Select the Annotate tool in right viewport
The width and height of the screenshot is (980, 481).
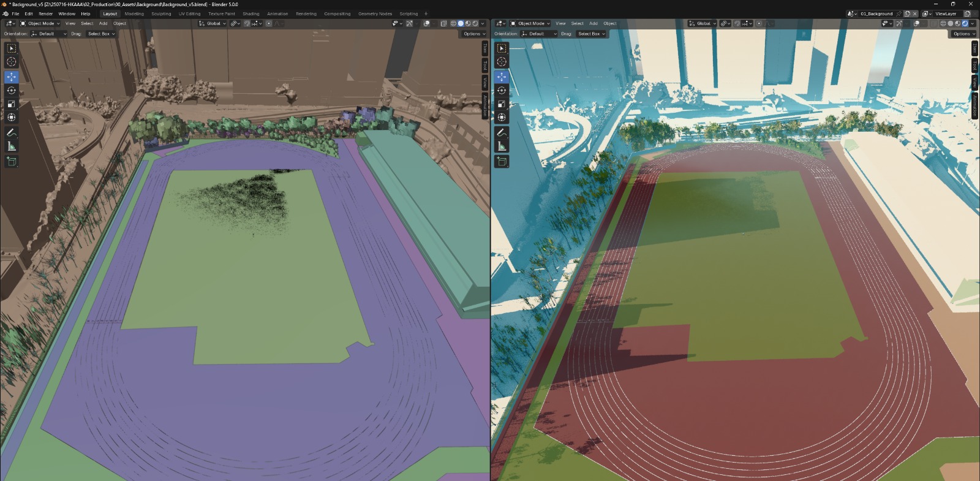pos(502,132)
